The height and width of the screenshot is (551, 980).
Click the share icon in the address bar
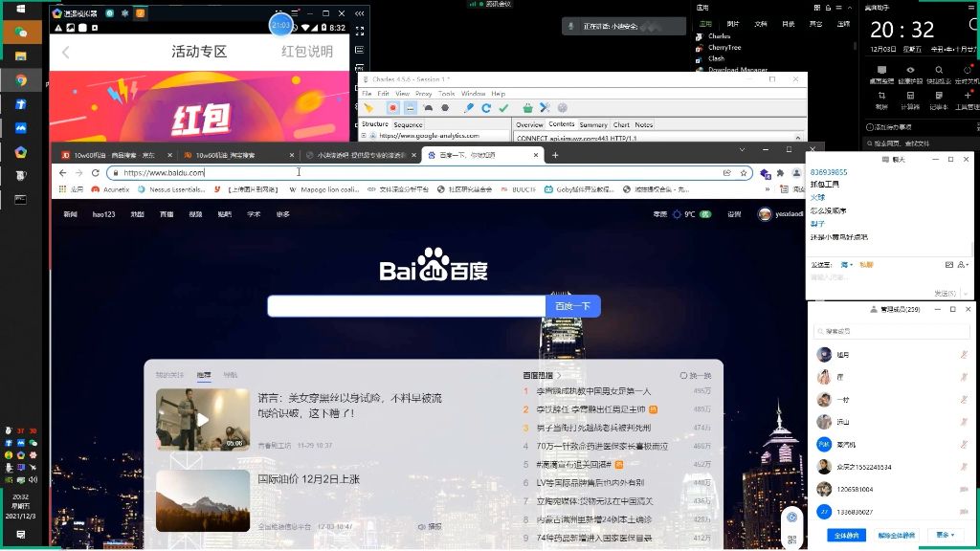tap(727, 173)
